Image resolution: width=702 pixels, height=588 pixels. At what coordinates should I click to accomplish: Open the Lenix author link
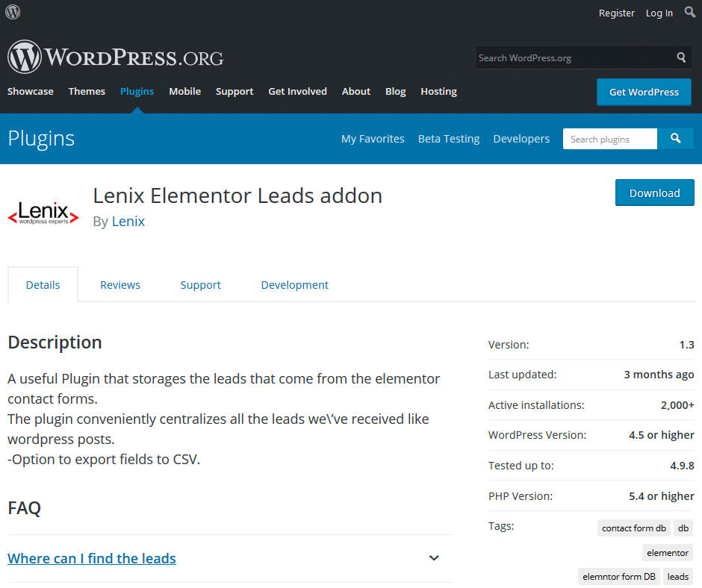click(128, 222)
